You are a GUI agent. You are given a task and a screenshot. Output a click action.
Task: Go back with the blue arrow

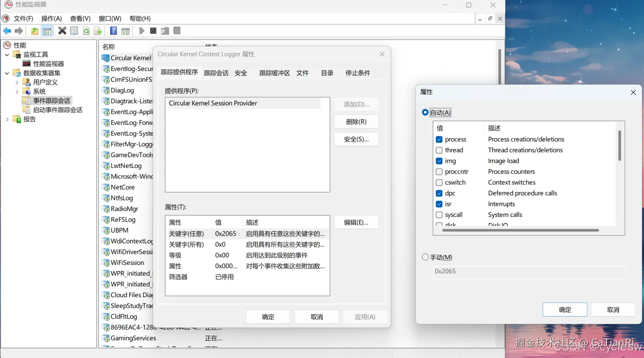(x=7, y=31)
